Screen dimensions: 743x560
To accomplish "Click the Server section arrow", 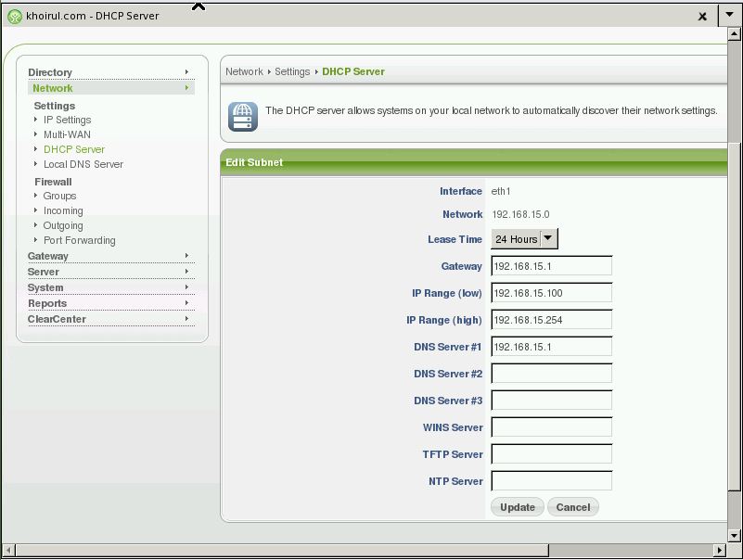I will click(x=186, y=272).
